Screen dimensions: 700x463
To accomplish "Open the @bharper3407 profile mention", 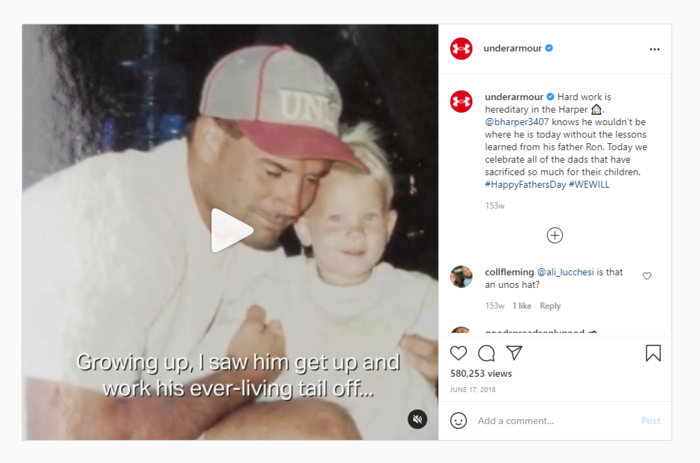I will tap(517, 122).
